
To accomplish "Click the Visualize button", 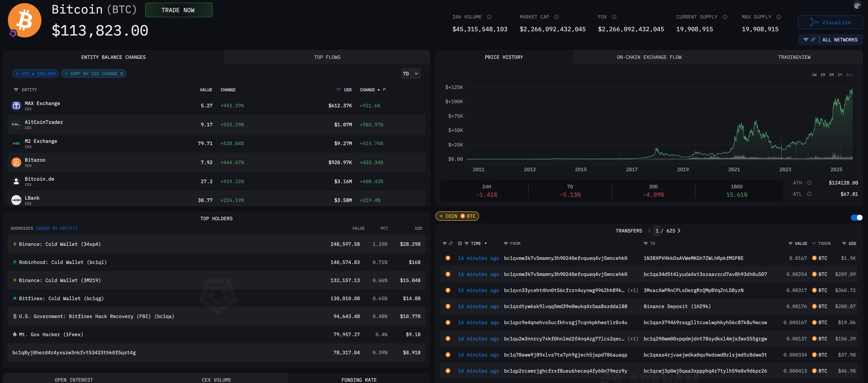I will 830,23.
